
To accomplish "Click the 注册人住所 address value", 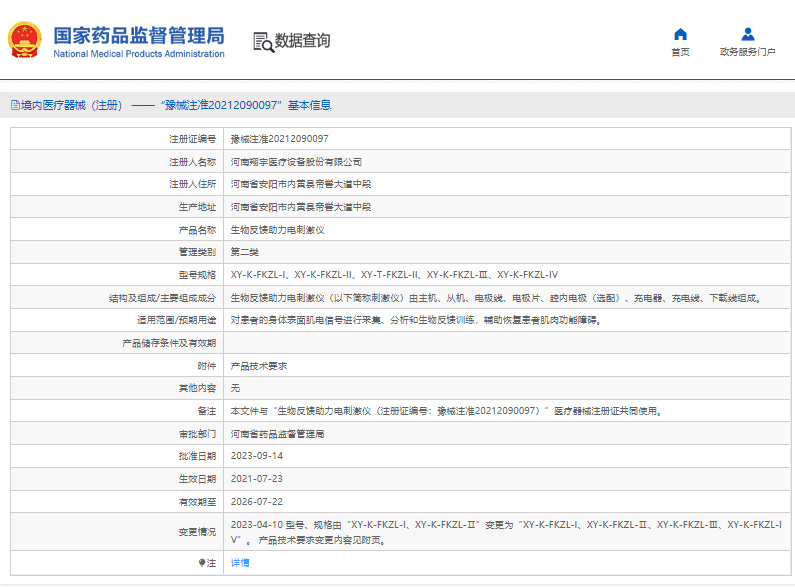I will pyautogui.click(x=301, y=184).
